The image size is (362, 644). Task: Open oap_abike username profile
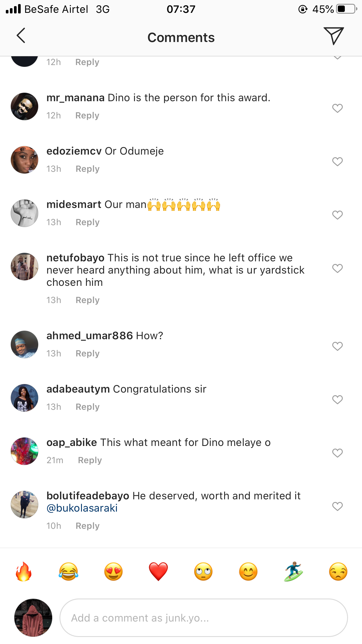click(x=72, y=442)
